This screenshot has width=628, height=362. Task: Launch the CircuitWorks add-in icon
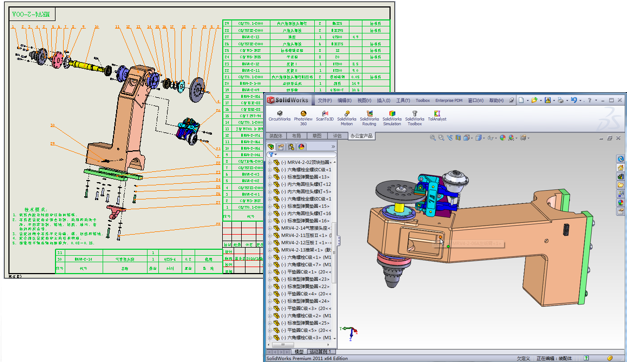pos(280,116)
